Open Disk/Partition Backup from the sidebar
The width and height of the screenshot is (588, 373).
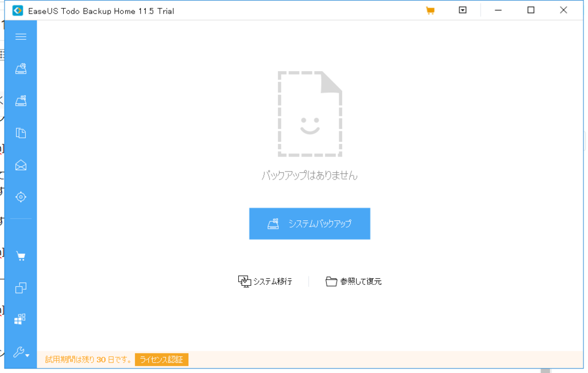[x=21, y=100]
